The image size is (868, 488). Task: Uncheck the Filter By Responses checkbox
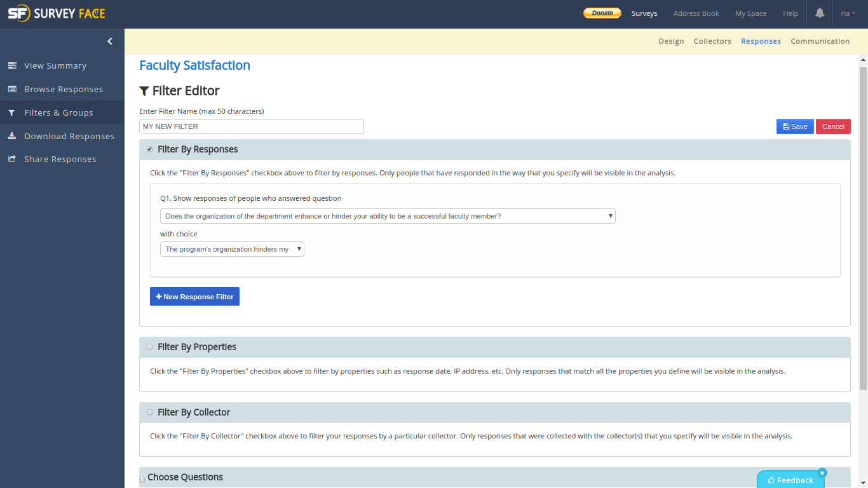[x=150, y=149]
